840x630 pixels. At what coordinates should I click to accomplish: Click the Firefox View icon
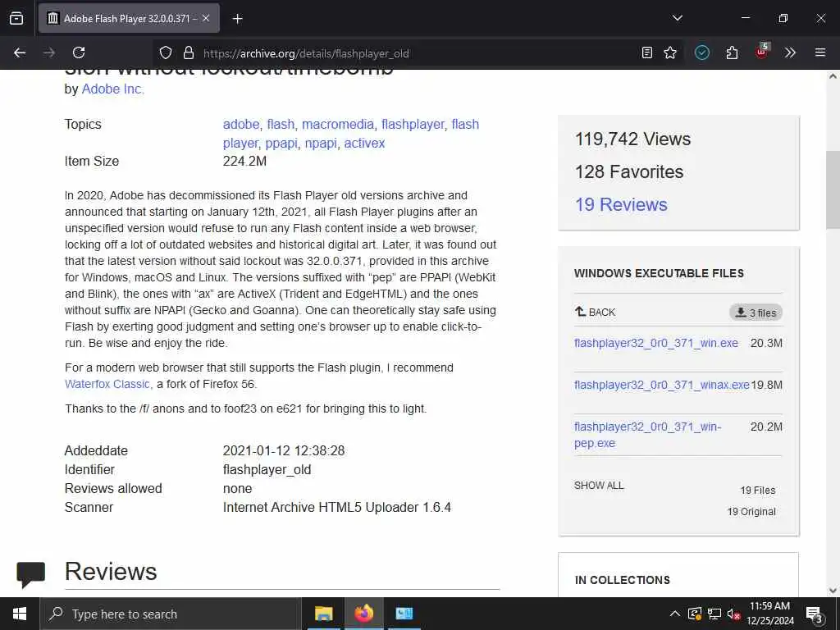(x=16, y=18)
